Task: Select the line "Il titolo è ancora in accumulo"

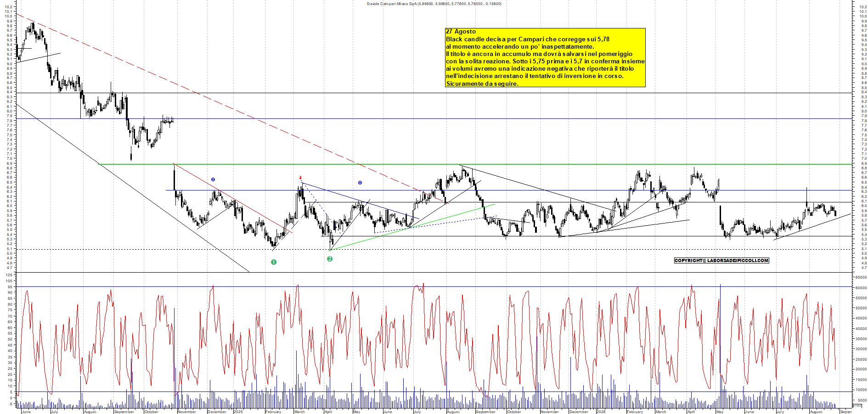Action: [539, 54]
